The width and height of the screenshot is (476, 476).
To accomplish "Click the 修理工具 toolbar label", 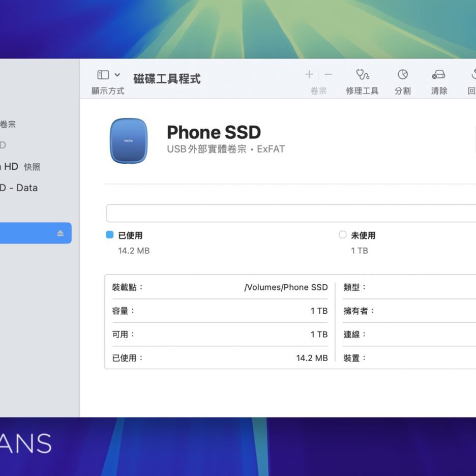I will tap(362, 91).
